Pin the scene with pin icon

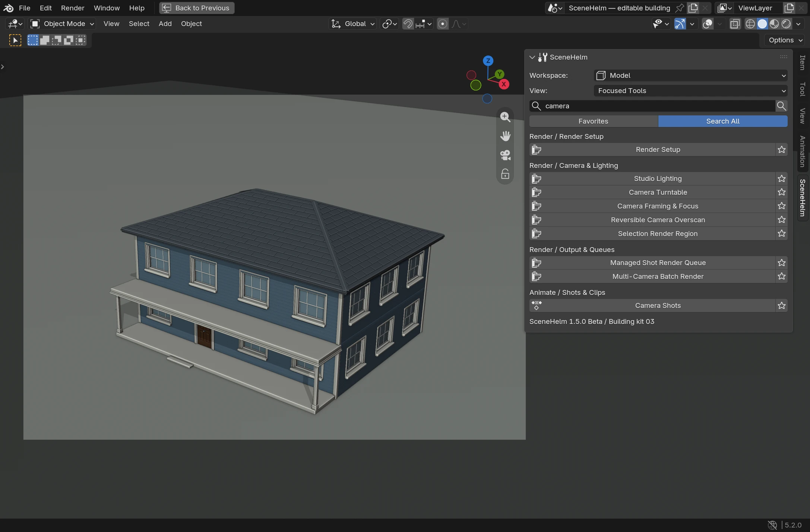click(680, 8)
